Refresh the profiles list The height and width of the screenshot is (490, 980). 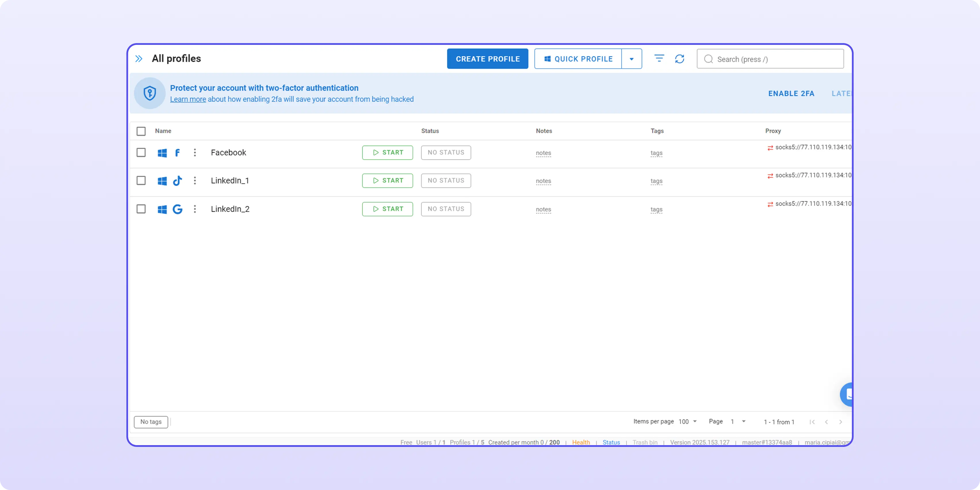[680, 59]
